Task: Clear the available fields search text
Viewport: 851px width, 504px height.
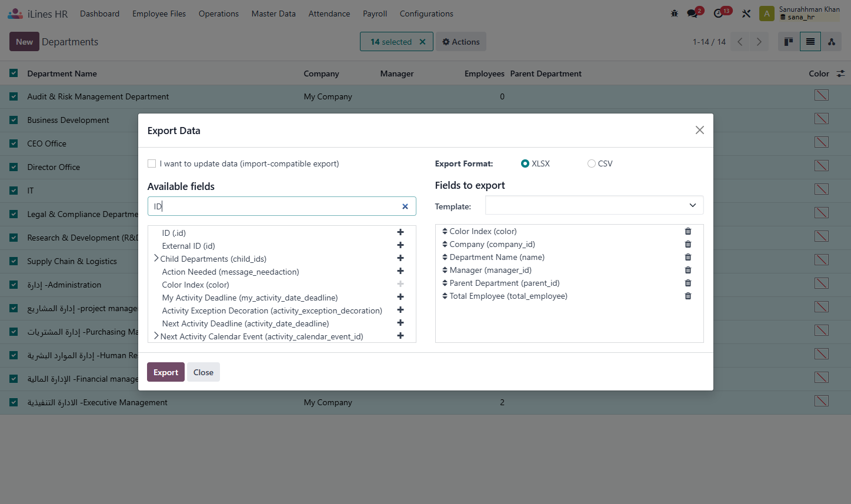Action: click(405, 206)
